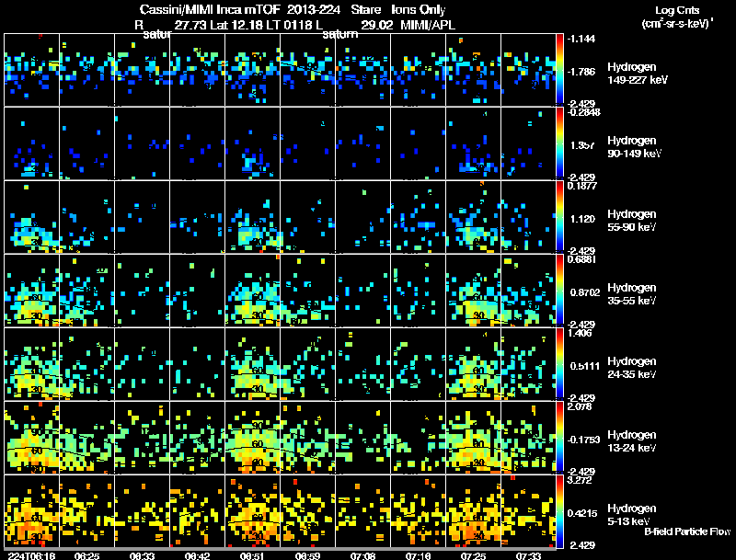Click the Hydrogen 90-149 keV row label
Viewport: 736px width, 560px height.
coord(635,147)
